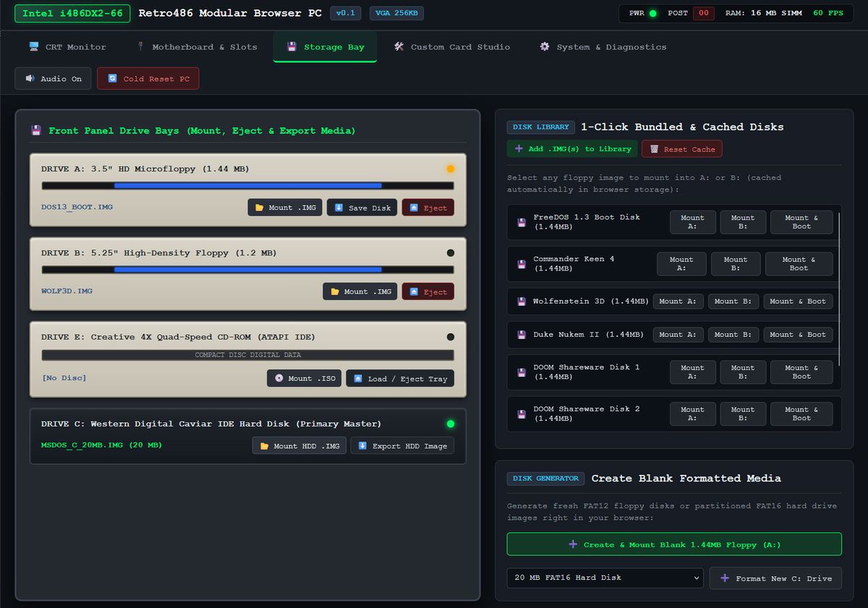Mount Commander Keen 4 to B:

pos(736,264)
